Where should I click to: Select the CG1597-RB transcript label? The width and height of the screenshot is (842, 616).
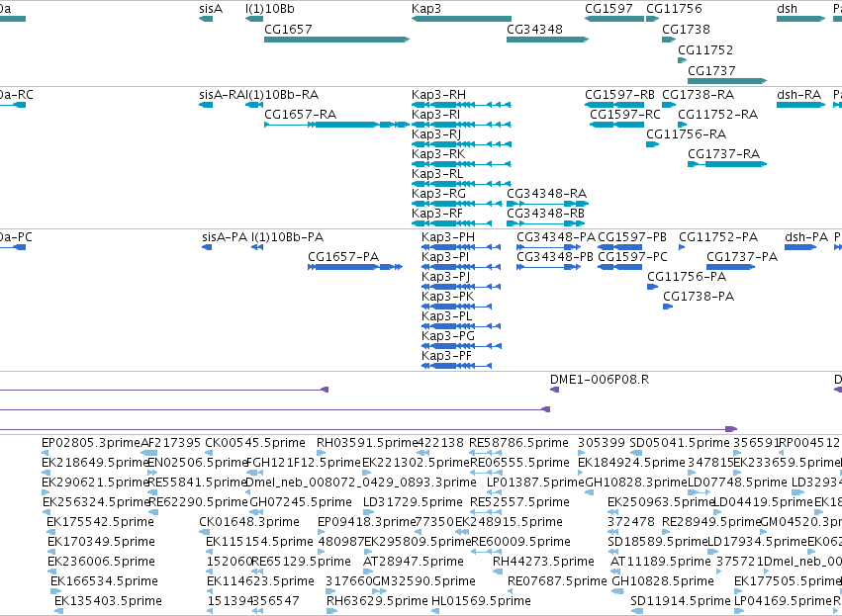pyautogui.click(x=619, y=95)
